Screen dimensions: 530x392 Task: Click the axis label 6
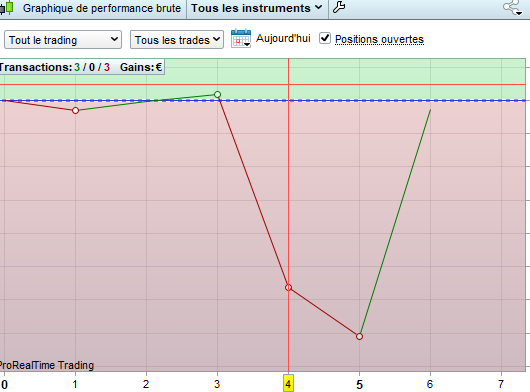(430, 384)
